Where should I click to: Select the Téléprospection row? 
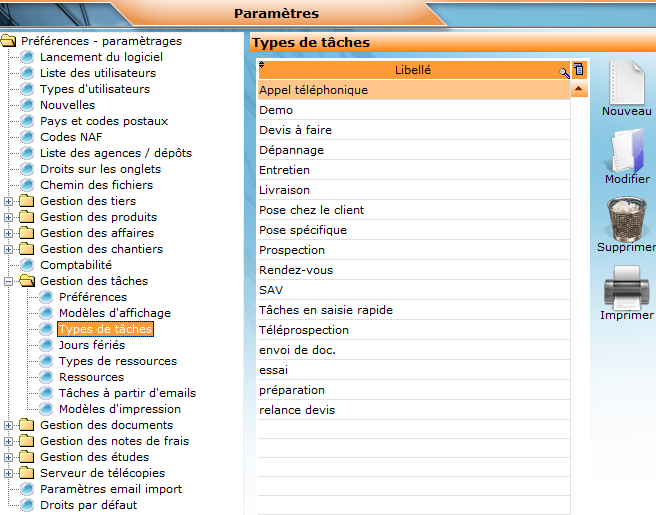(414, 330)
